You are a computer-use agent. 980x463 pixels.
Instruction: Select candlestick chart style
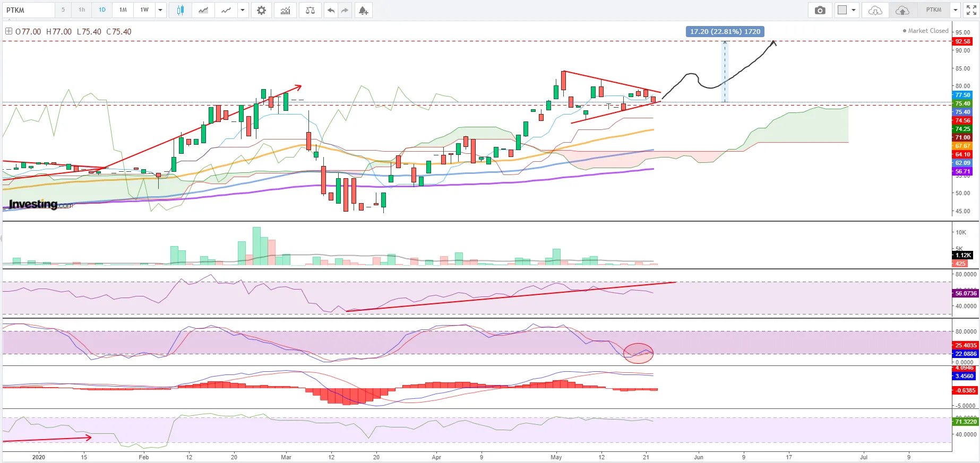click(x=180, y=10)
